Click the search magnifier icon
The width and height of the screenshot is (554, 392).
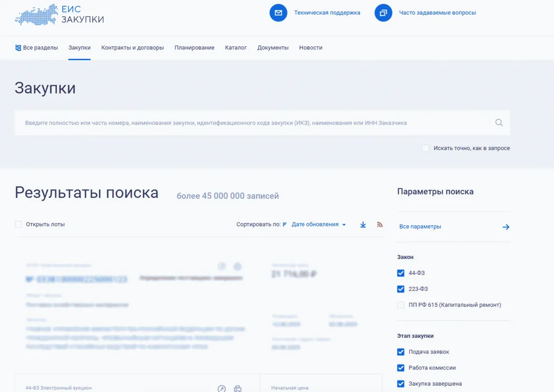pos(499,123)
